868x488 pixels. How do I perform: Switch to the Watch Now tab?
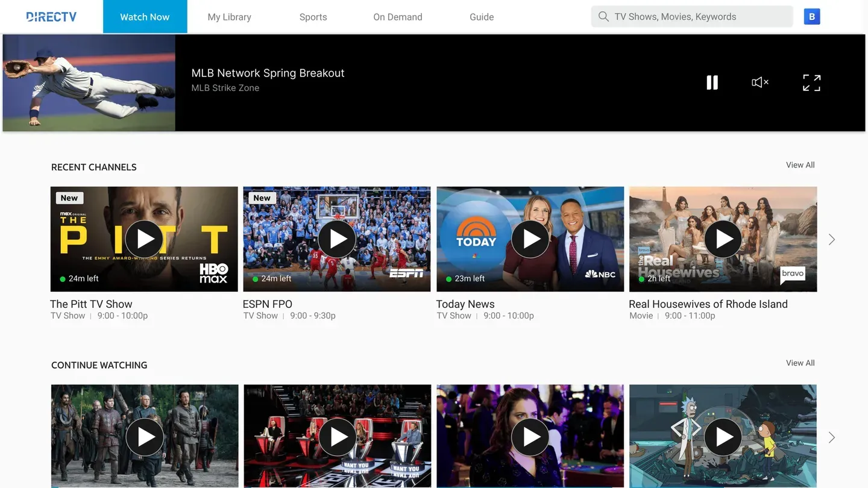point(145,17)
